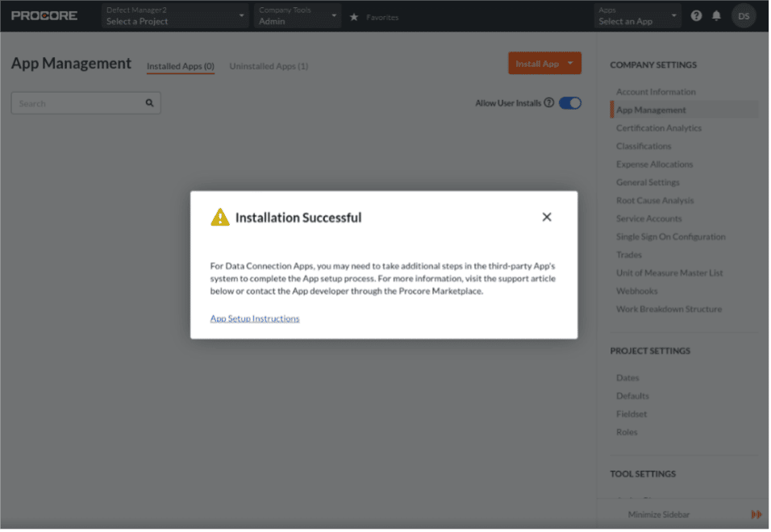The height and width of the screenshot is (532, 771).
Task: Open Fieldset under Project Settings
Action: (632, 415)
